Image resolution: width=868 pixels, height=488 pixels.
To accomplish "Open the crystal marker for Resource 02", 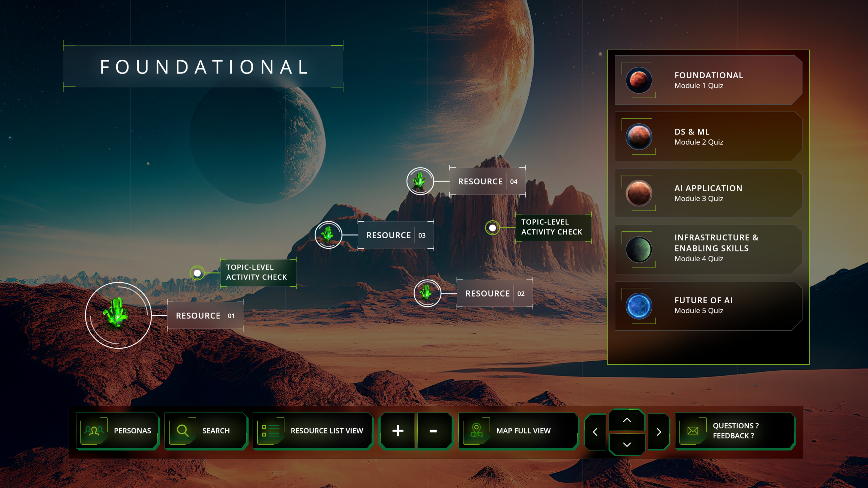I will [427, 293].
